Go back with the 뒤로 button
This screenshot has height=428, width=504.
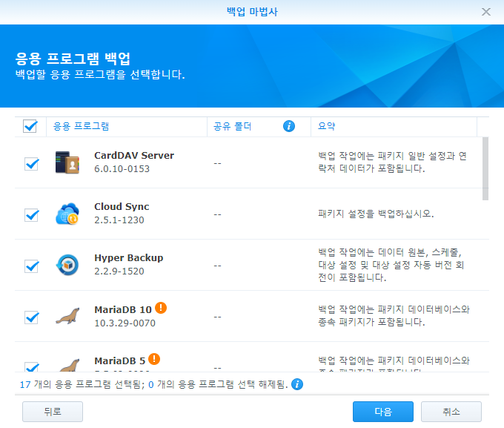[53, 412]
